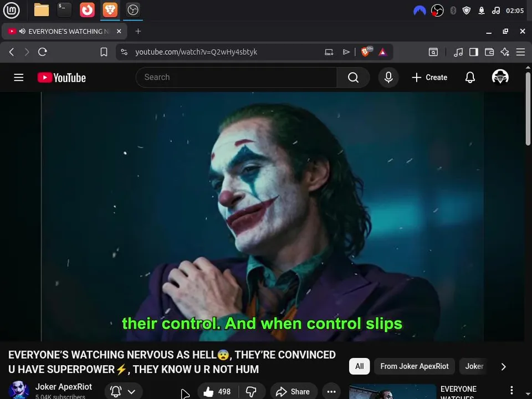This screenshot has width=532, height=399.
Task: Open the Linux Mint start menu
Action: coord(11,10)
